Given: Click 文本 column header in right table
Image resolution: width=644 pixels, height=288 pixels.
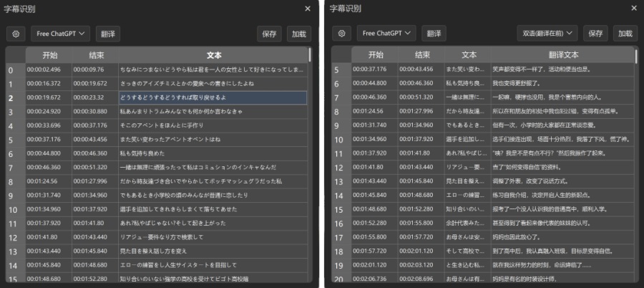Looking at the screenshot, I should [468, 54].
